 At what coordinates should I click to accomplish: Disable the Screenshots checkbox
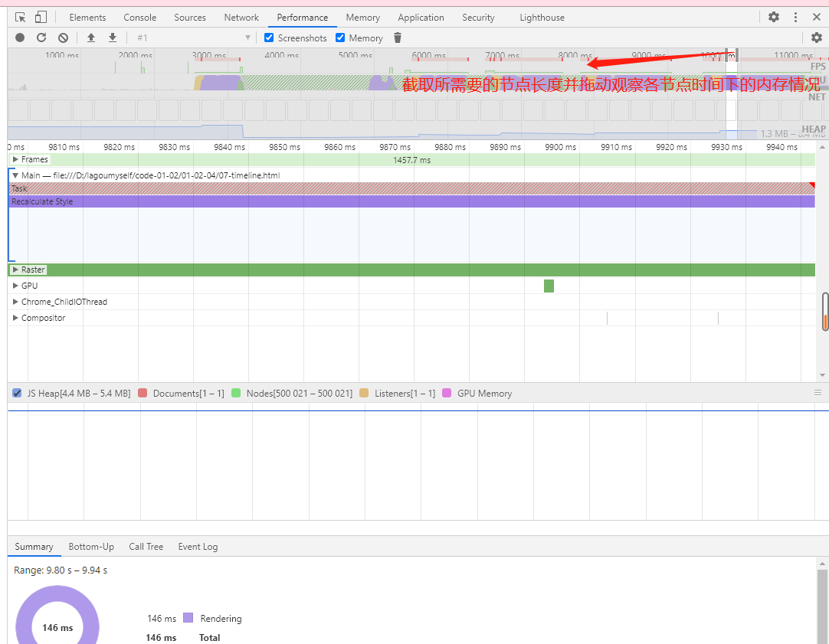(268, 38)
